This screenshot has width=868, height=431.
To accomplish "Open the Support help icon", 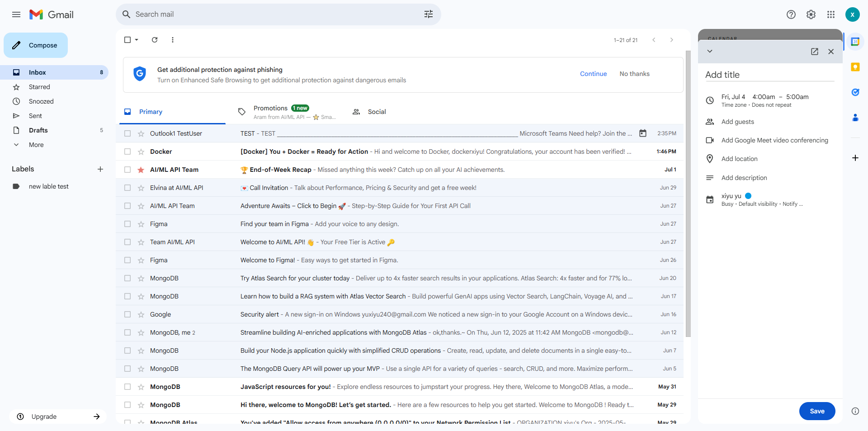I will coord(791,14).
